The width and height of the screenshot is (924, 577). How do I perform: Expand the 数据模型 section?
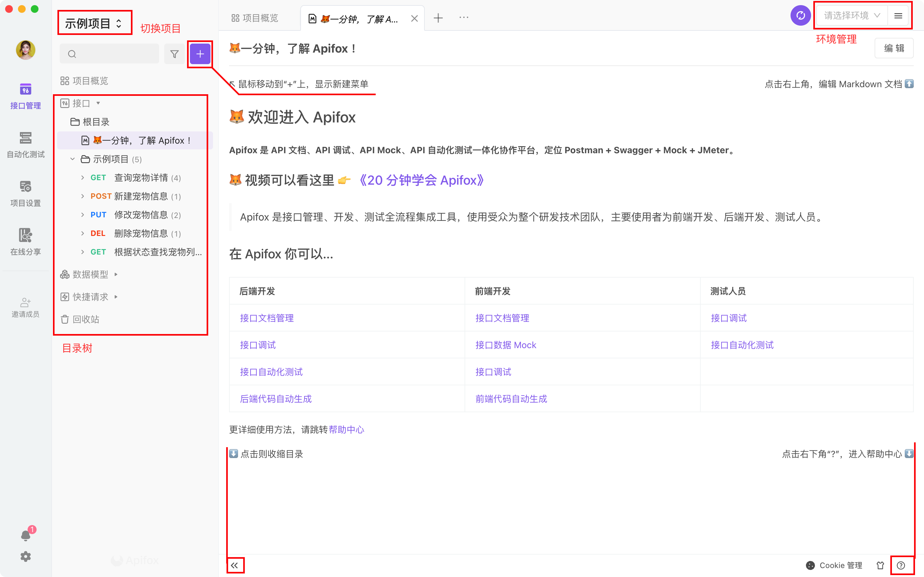click(90, 274)
